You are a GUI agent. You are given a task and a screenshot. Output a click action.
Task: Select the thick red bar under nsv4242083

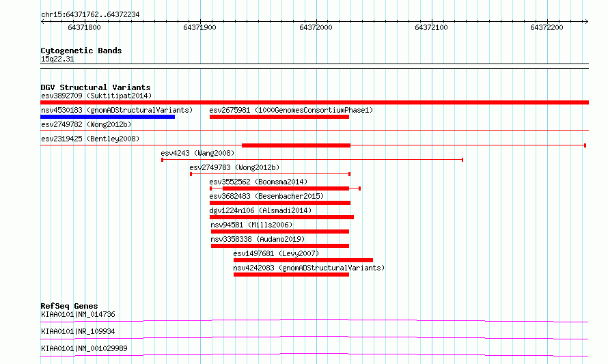[x=291, y=275]
